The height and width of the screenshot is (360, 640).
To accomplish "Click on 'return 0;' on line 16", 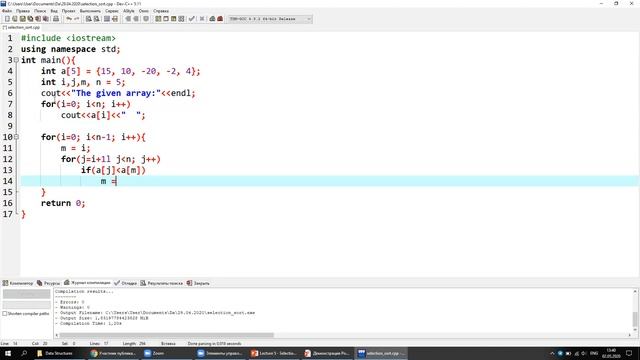I will tap(63, 203).
